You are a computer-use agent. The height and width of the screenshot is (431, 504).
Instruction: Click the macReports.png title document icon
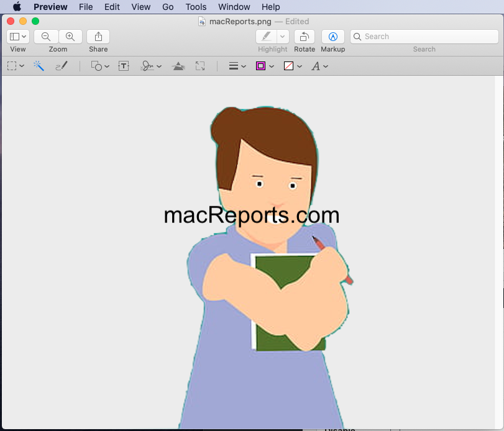[202, 22]
